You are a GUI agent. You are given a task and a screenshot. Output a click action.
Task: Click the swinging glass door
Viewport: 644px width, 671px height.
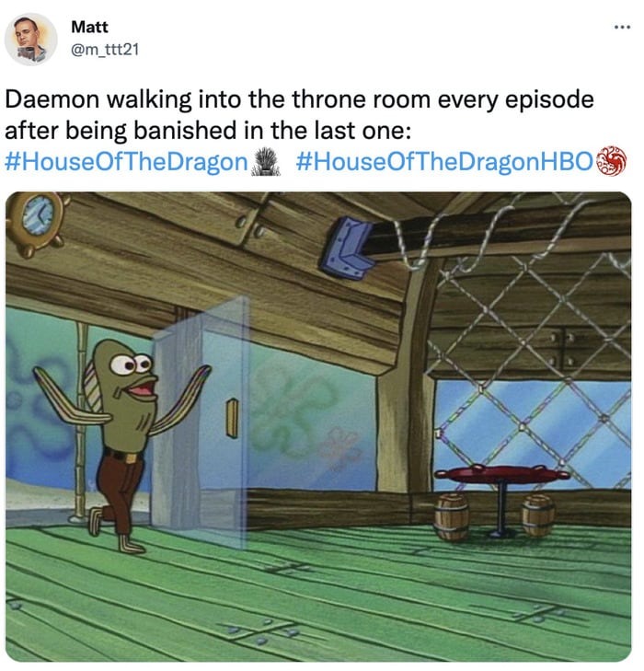coord(201,422)
